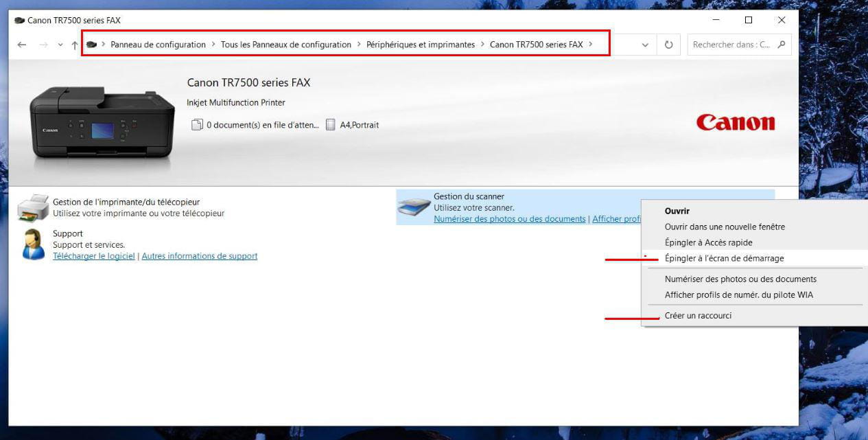
Task: Click the forward navigation arrow
Action: tap(43, 45)
